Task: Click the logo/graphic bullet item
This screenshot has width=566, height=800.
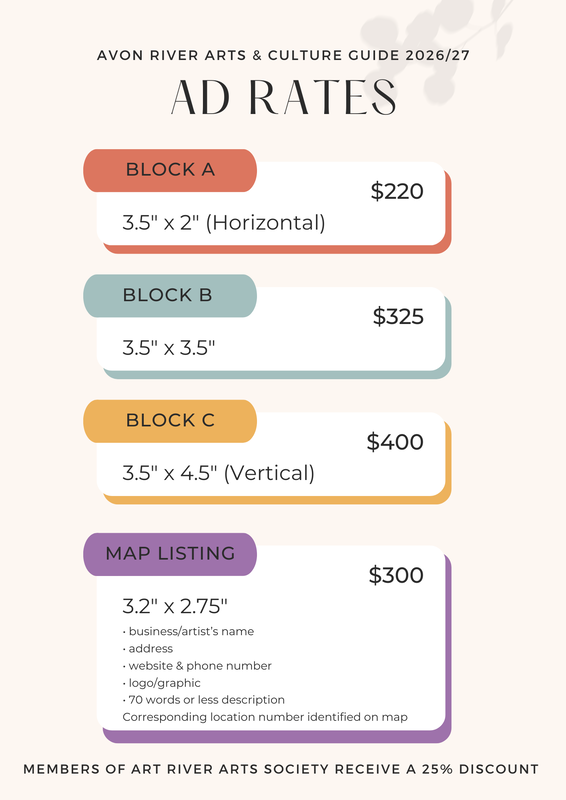Action: 161,683
